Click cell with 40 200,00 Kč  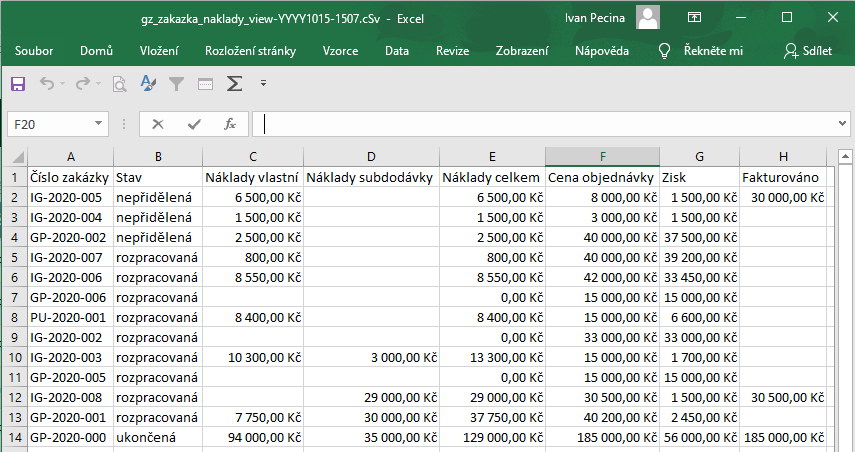(x=603, y=418)
